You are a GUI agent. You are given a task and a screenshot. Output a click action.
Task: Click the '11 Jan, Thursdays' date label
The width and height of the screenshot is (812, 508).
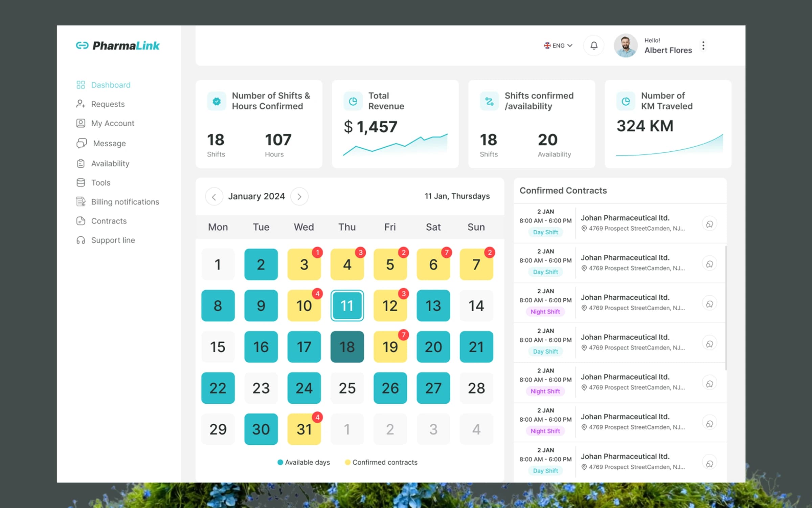tap(457, 196)
